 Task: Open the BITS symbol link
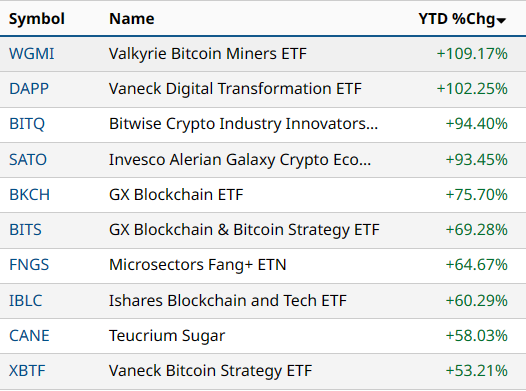[x=25, y=230]
